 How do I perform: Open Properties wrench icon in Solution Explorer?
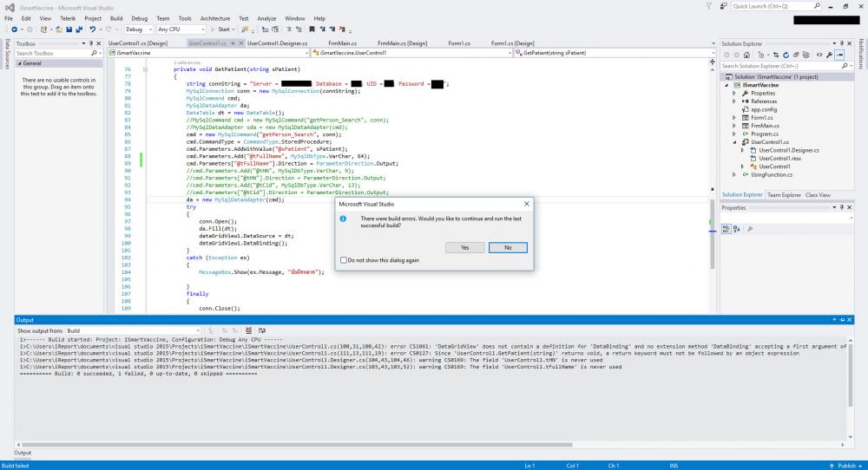coord(828,54)
